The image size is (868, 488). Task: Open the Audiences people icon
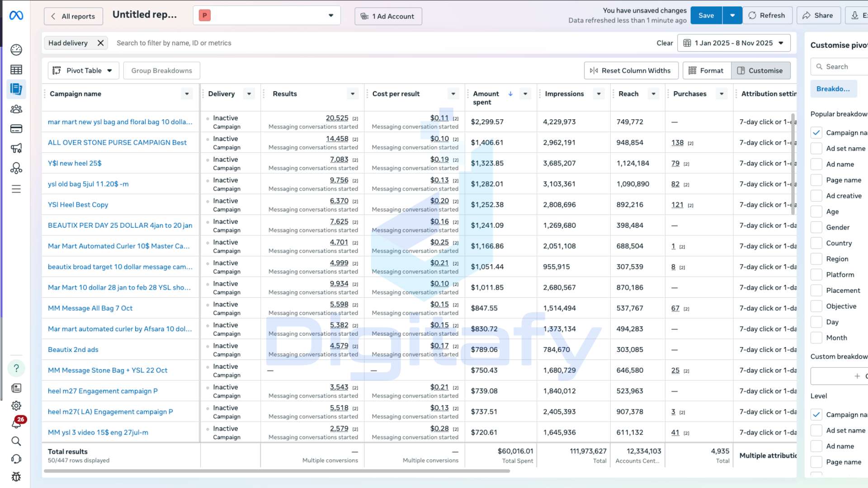[16, 109]
